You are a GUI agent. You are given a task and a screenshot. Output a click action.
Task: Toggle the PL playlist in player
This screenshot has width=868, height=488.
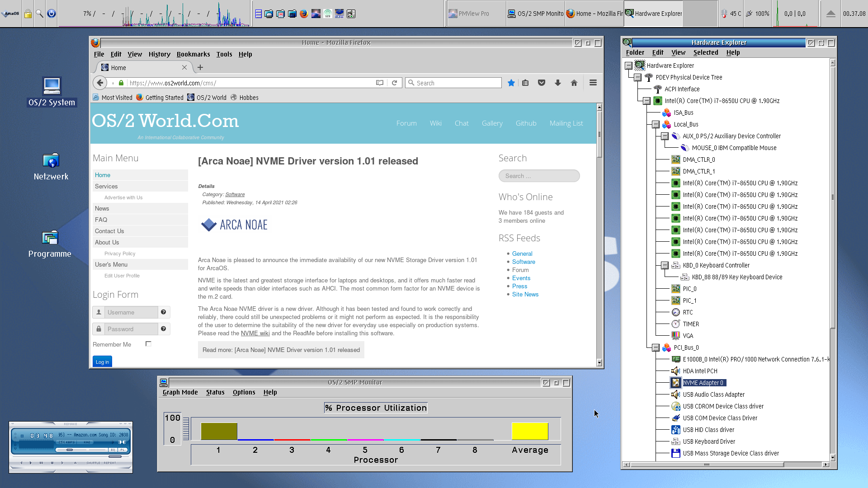point(123,450)
